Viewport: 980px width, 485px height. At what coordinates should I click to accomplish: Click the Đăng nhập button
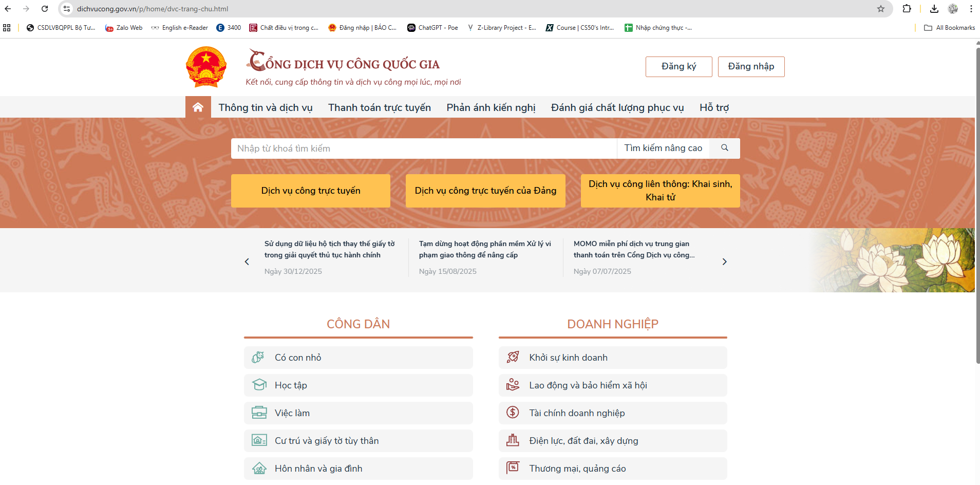coord(750,67)
